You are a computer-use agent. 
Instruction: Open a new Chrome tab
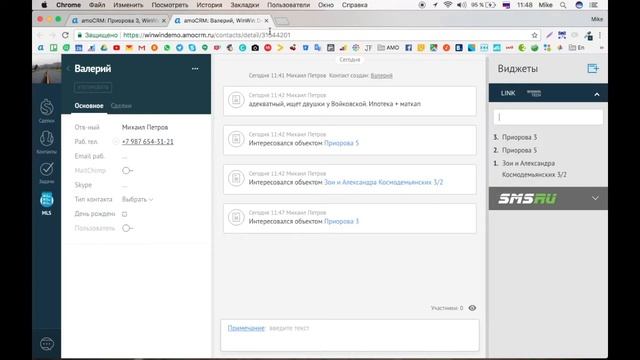click(282, 21)
